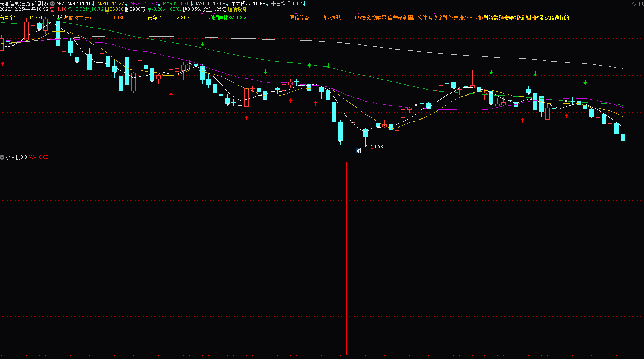Viewport: 644px width, 359px height.
Task: Expand the 小人物3.0 indicator dropdown icon
Action: click(2, 157)
